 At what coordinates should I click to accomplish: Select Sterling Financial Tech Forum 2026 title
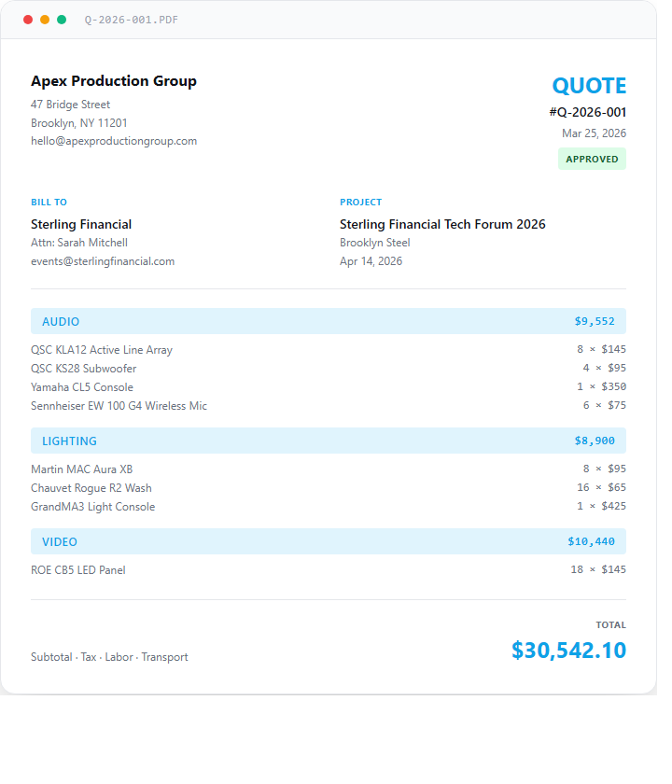click(442, 224)
